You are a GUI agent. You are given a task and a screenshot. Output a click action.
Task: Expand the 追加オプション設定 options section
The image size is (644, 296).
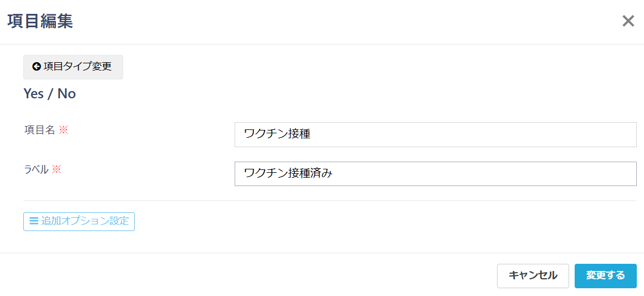coord(79,221)
